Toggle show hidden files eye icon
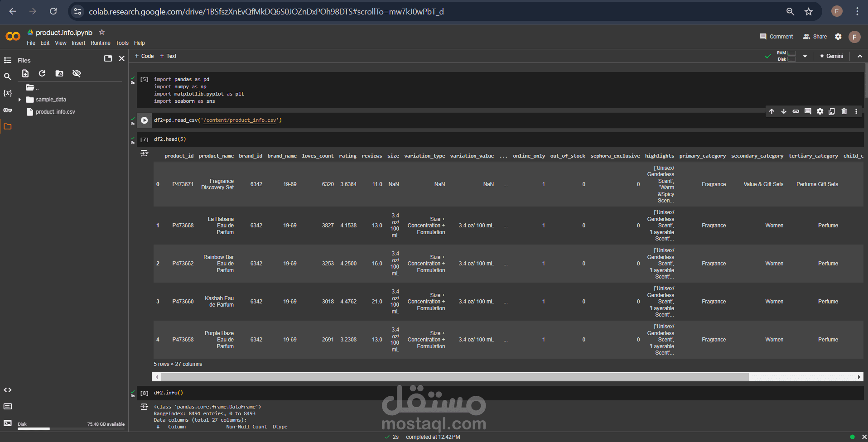 [77, 73]
